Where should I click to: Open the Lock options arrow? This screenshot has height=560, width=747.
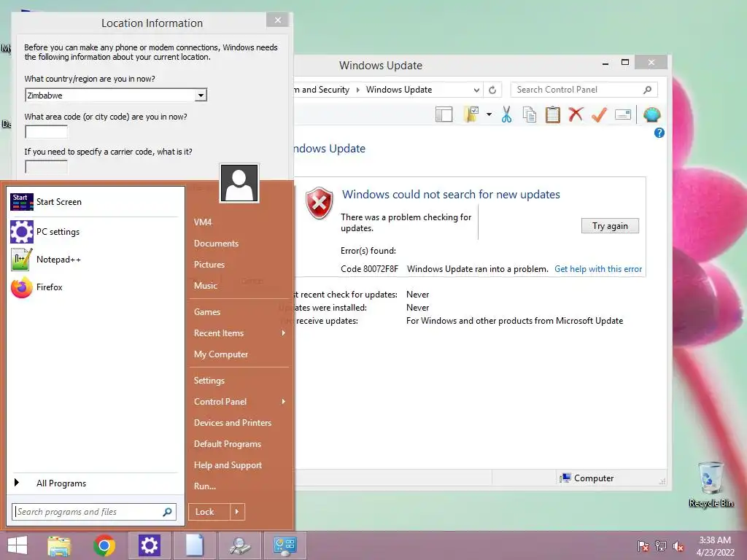click(x=237, y=512)
